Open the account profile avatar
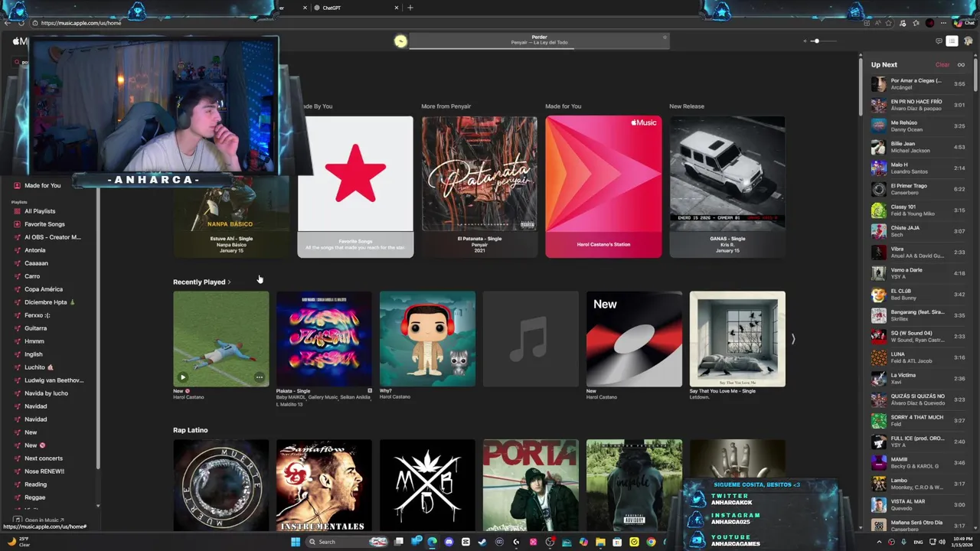 tap(969, 41)
